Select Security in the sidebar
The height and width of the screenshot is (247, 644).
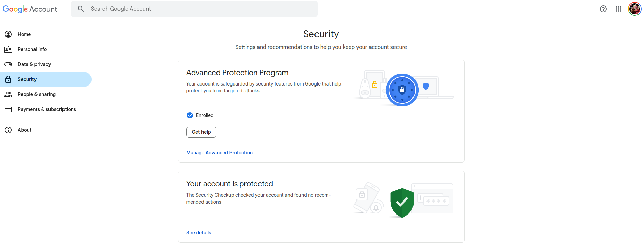pos(46,79)
